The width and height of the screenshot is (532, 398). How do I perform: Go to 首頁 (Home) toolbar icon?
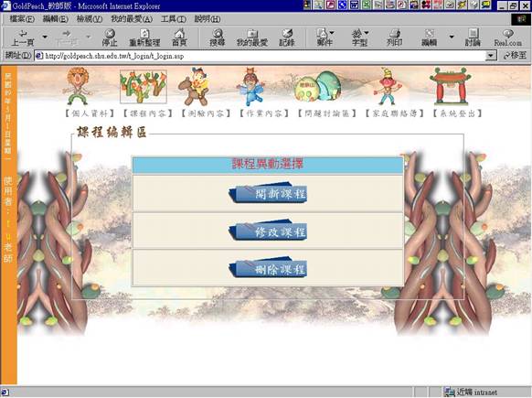179,38
